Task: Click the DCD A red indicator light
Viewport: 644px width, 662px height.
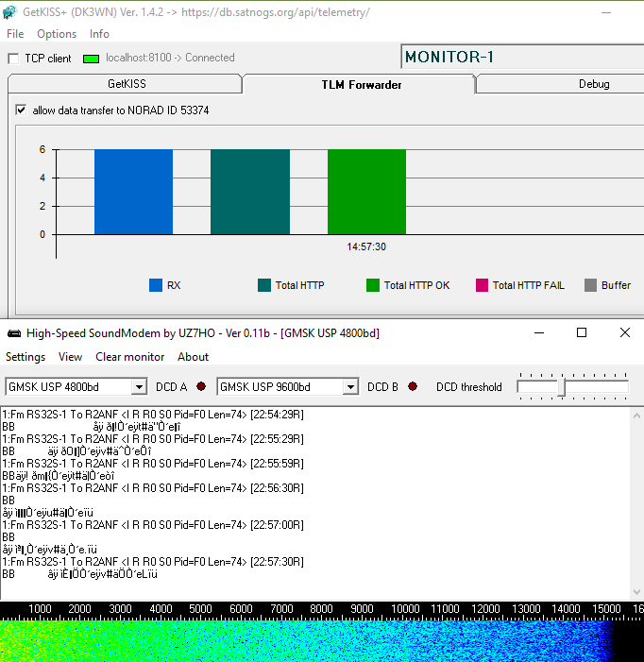Action: [201, 386]
